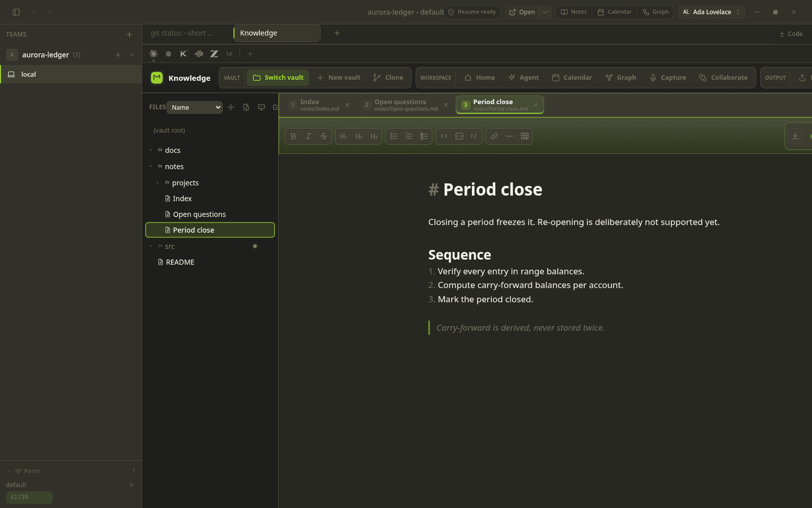Apply italic formatting in editor toolbar

308,136
